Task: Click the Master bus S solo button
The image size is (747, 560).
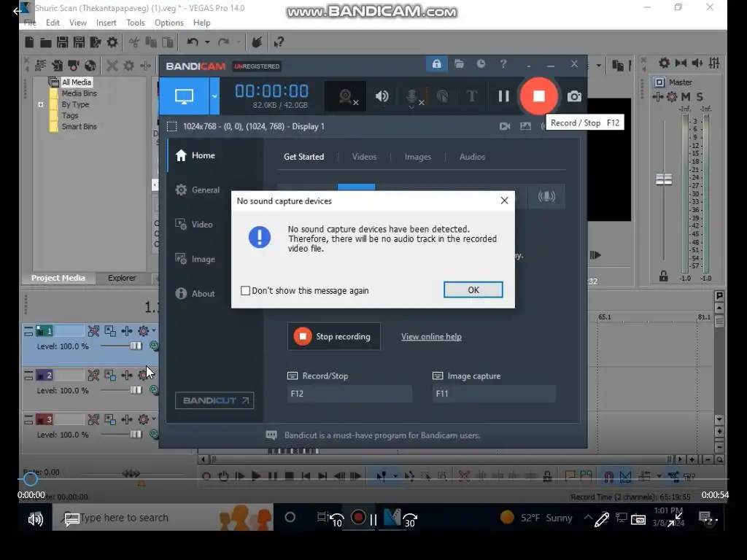Action: click(700, 97)
